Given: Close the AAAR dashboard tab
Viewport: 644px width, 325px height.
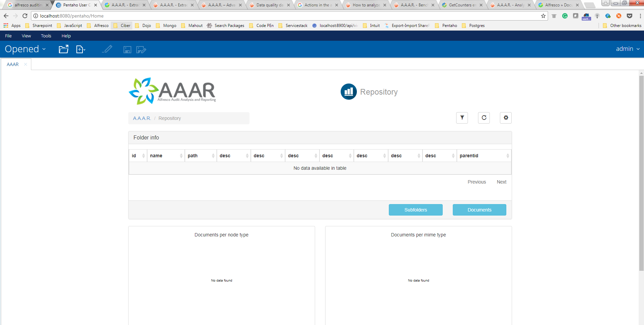Looking at the screenshot, I should click(x=26, y=64).
